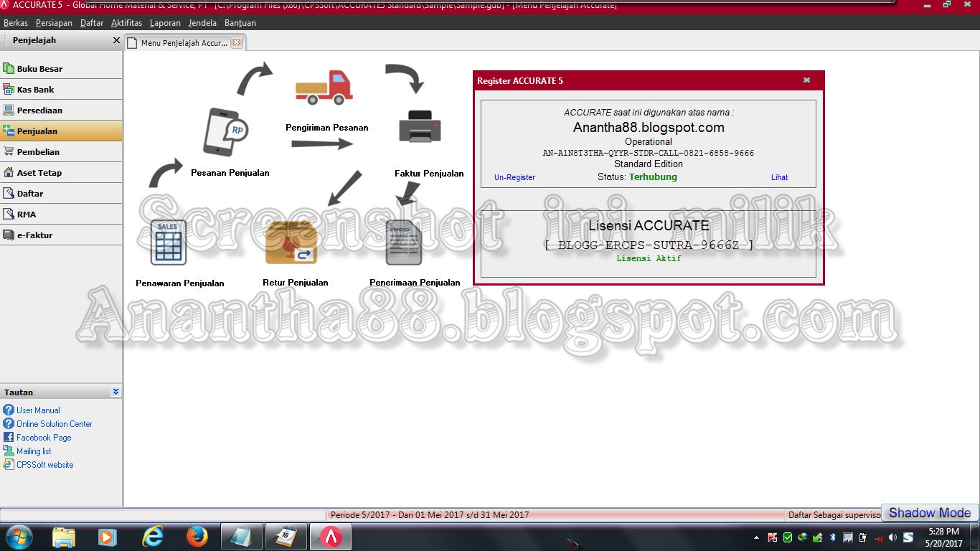Click the RMA sidebar icon
The width and height of the screenshot is (980, 551).
(9, 215)
